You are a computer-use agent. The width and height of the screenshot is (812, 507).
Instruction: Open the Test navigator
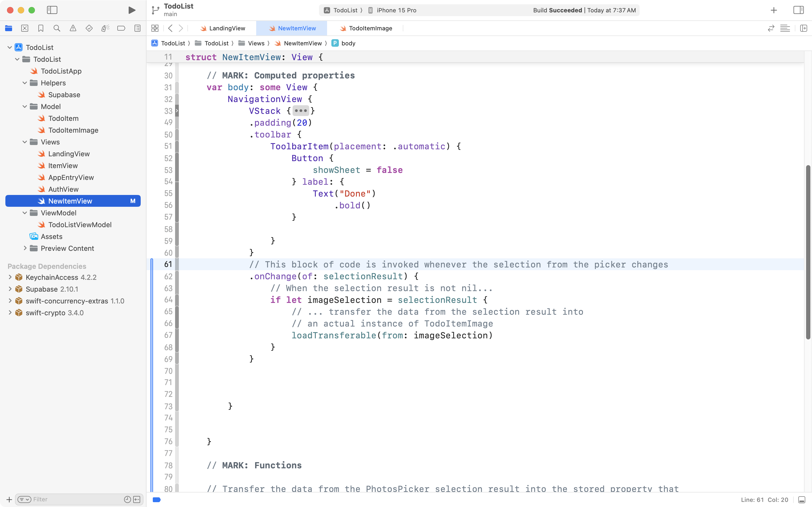coord(89,28)
